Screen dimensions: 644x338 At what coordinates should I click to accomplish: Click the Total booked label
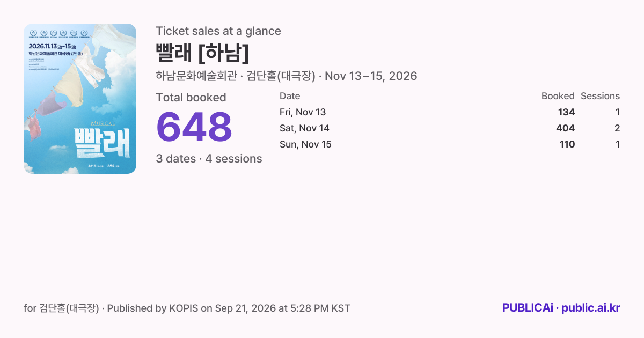(191, 98)
